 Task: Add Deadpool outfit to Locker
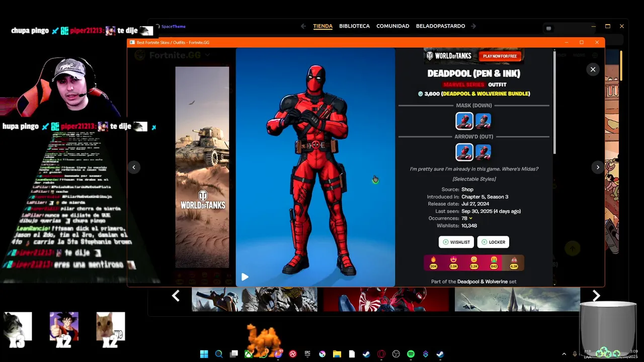click(493, 242)
